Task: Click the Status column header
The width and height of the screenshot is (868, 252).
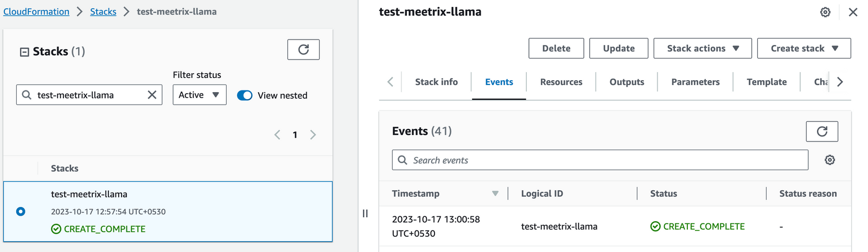Action: tap(663, 193)
